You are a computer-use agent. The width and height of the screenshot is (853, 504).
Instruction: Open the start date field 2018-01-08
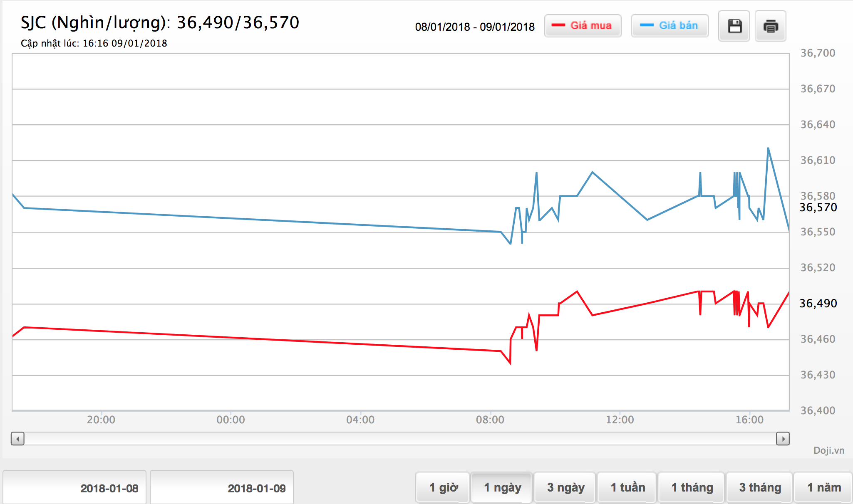click(x=75, y=487)
